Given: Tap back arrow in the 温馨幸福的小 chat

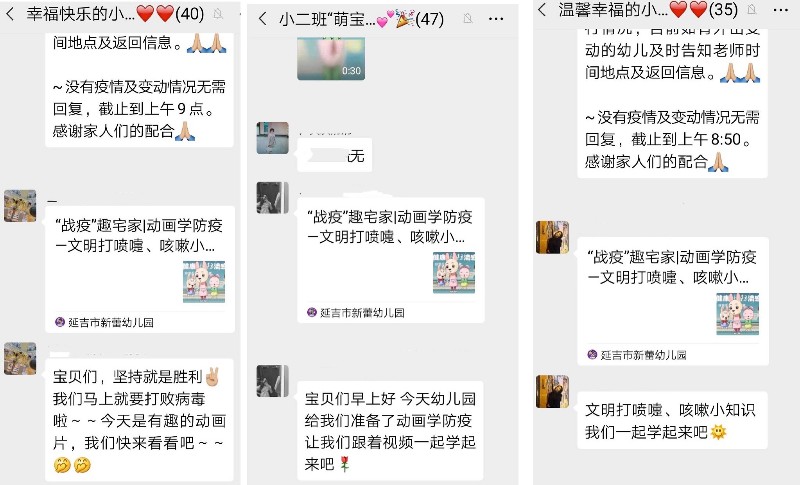Looking at the screenshot, I should click(x=542, y=9).
